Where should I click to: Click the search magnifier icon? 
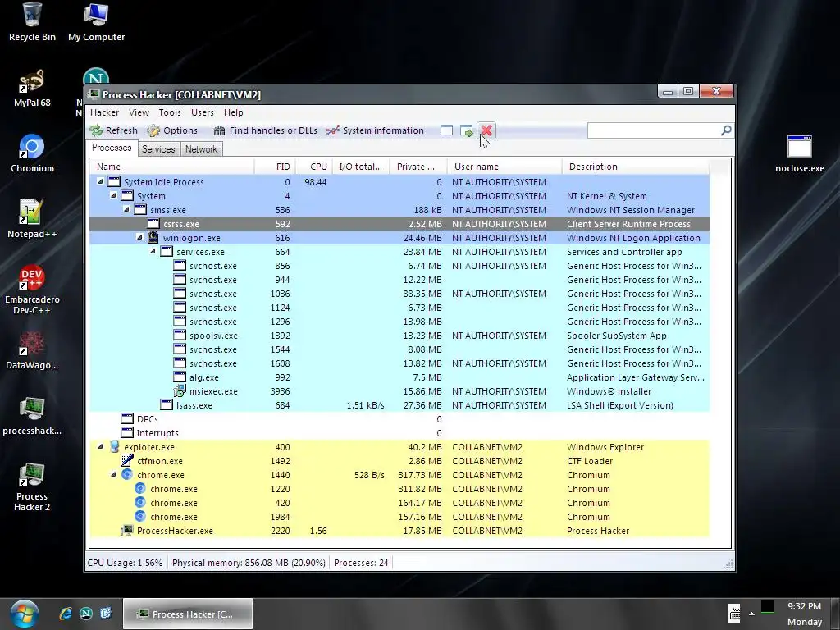pos(726,130)
